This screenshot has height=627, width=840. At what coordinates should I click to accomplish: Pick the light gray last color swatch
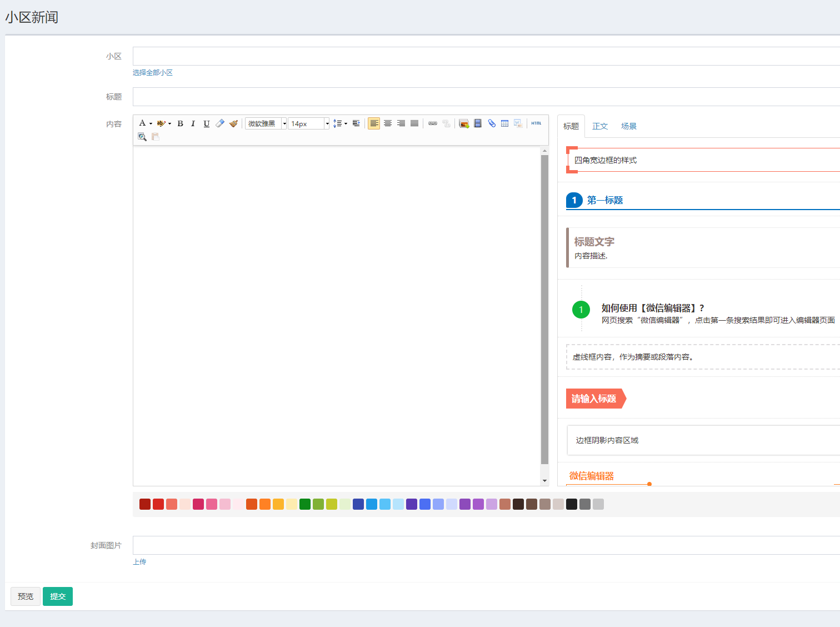coord(598,504)
